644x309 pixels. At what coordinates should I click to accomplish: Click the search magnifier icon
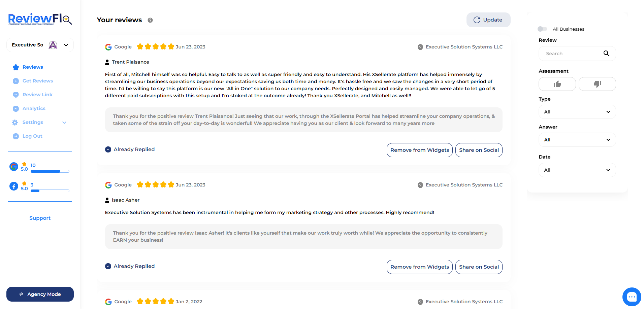coord(606,54)
